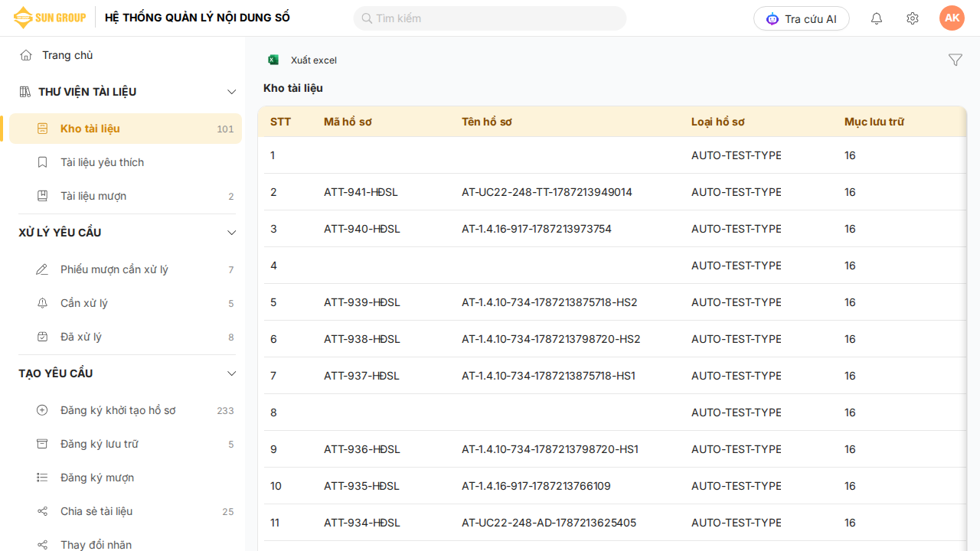Click record code ATT-941-HĐSL

[x=362, y=192]
